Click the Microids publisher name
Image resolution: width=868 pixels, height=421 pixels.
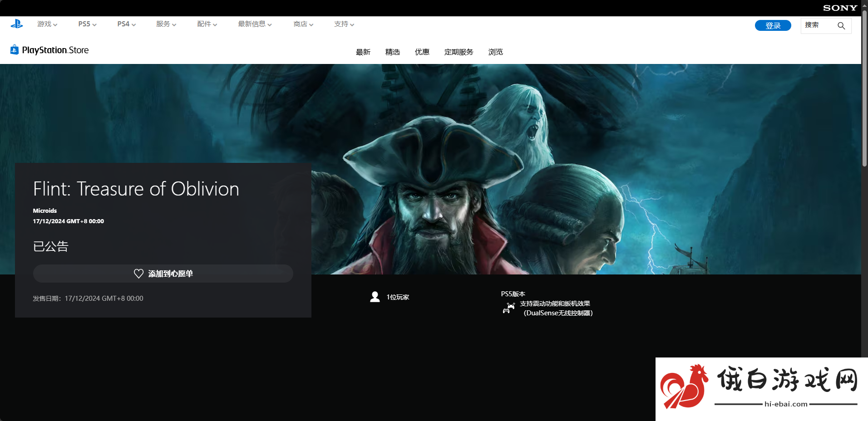(45, 210)
